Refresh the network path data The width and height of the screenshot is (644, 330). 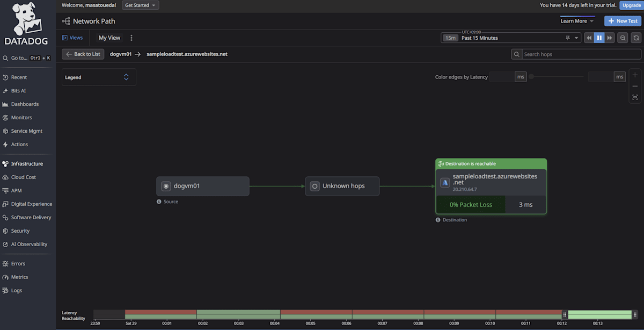coord(636,38)
